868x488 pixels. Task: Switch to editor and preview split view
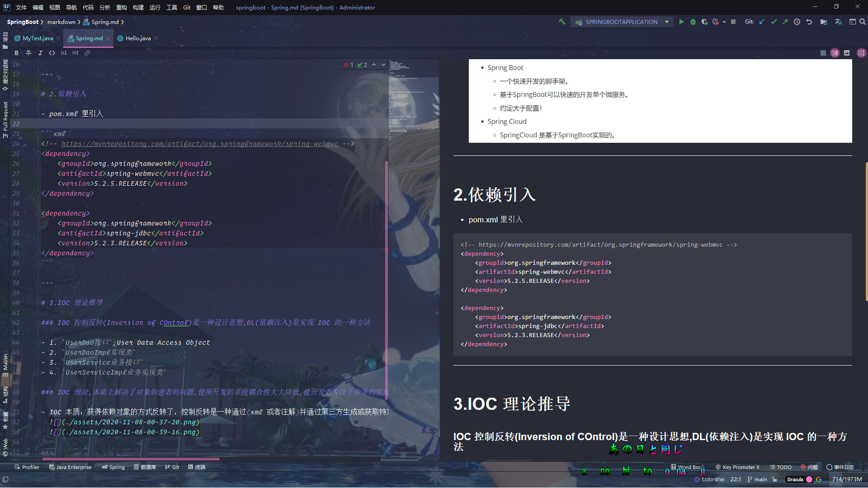coord(835,53)
